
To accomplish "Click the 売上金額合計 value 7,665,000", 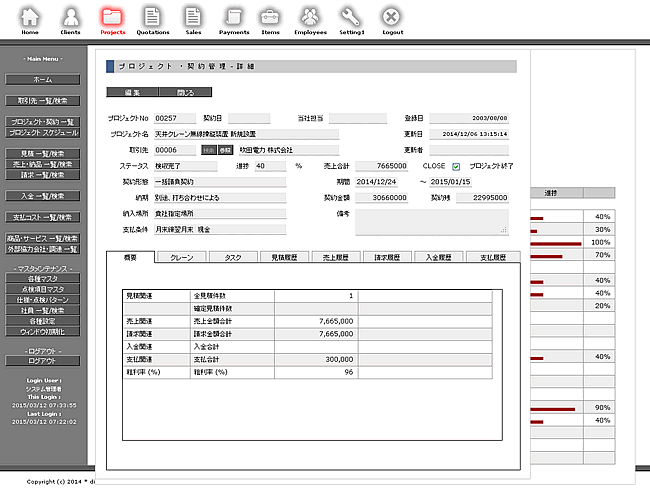I will pyautogui.click(x=336, y=321).
